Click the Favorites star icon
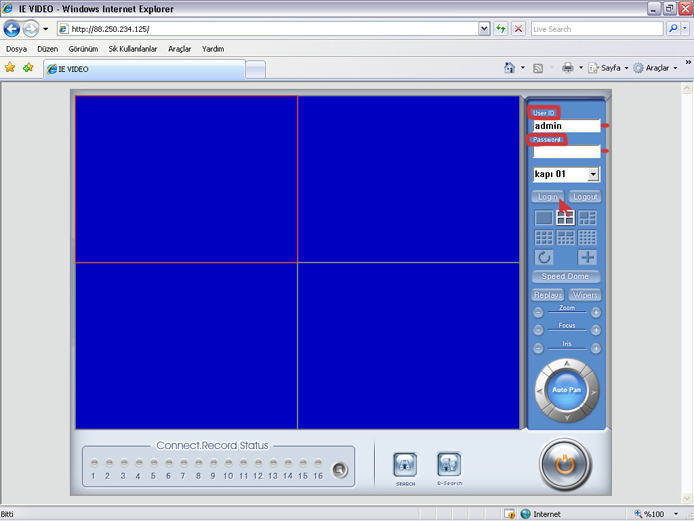The height and width of the screenshot is (521, 694). [10, 67]
